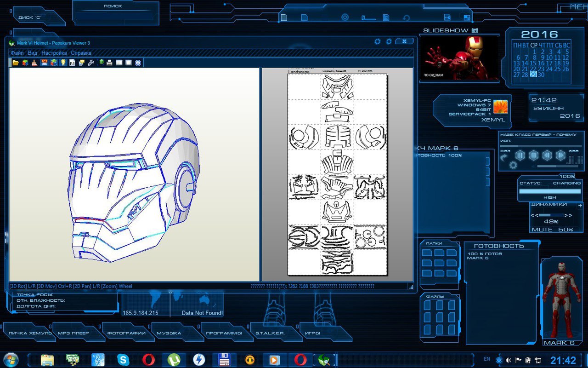Viewport: 588px width, 368px height.
Task: Open the blue info toolbar icon
Action: [138, 63]
